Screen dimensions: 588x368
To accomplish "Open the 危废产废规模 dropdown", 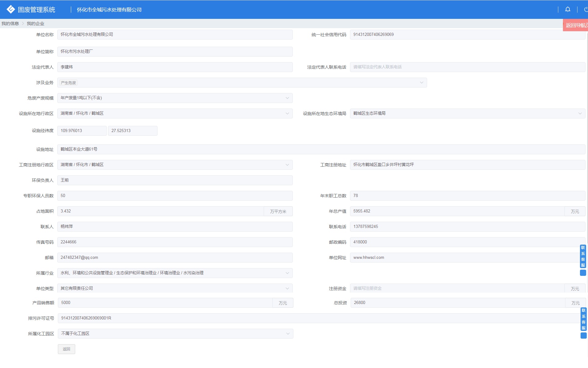I will click(x=287, y=98).
